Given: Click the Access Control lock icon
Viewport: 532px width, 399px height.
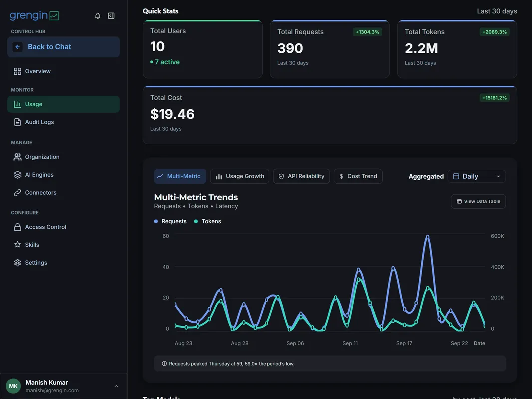Looking at the screenshot, I should click(x=17, y=227).
